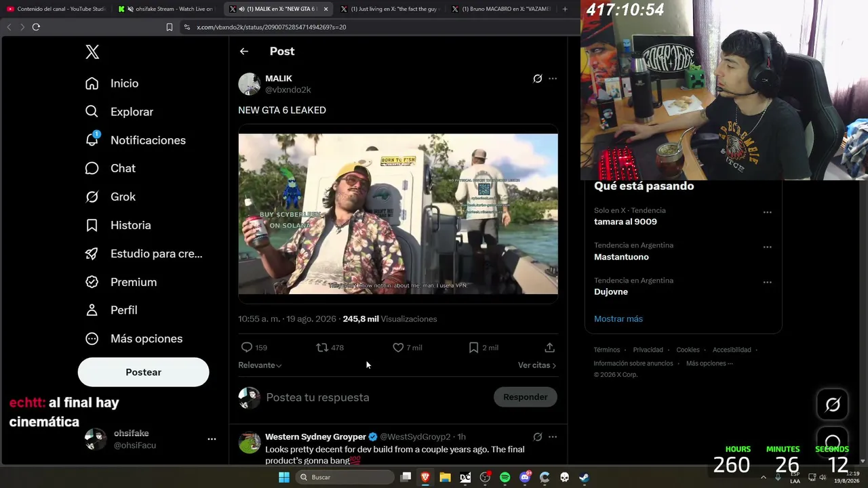This screenshot has height=488, width=868.
Task: Go to Inicio home feed
Action: tap(112, 83)
